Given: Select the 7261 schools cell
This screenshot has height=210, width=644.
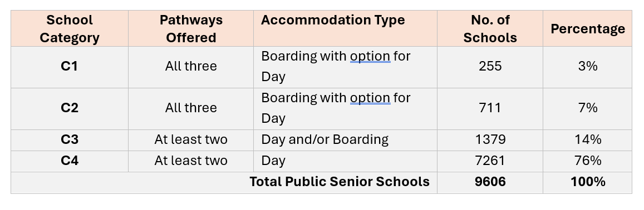Looking at the screenshot, I should [490, 161].
